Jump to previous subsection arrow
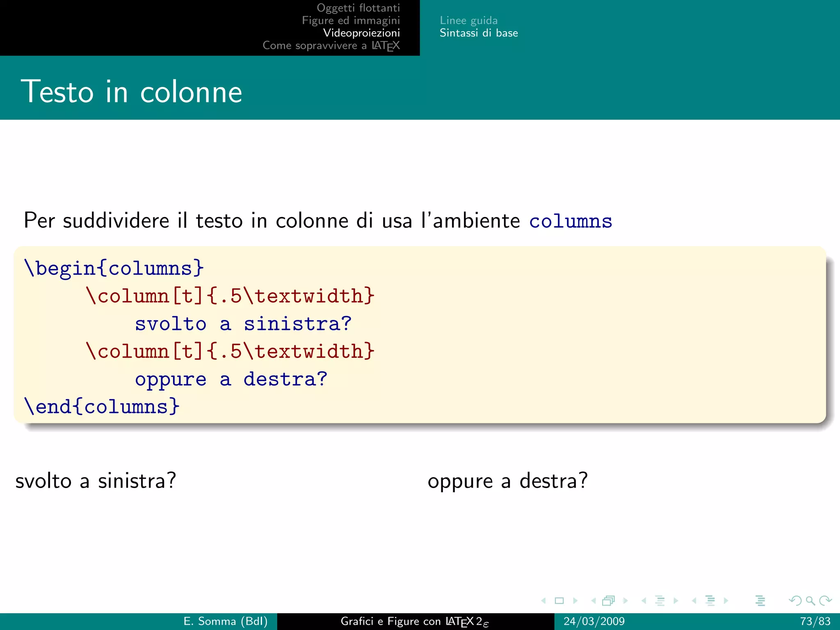The width and height of the screenshot is (840, 630). click(644, 601)
